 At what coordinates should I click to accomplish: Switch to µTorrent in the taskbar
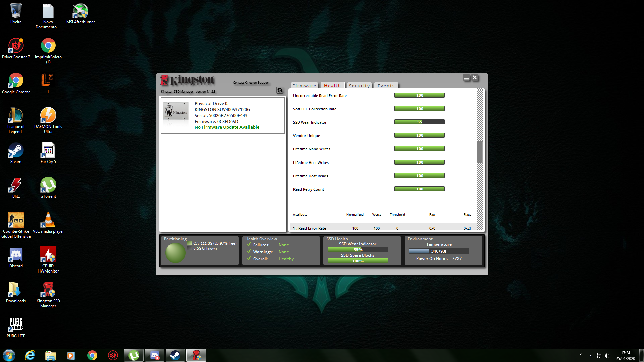[134, 355]
